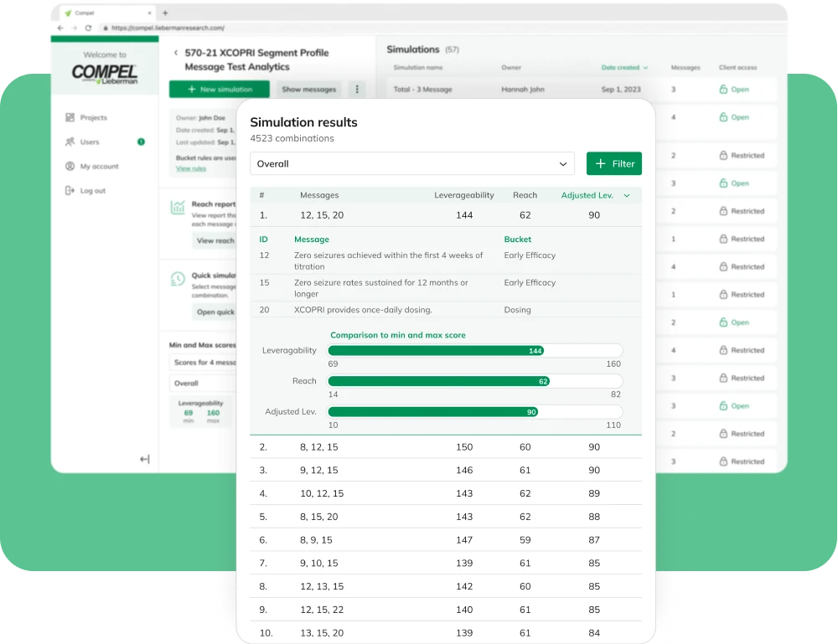Follow the View rules link
The height and width of the screenshot is (644, 838).
tap(191, 168)
